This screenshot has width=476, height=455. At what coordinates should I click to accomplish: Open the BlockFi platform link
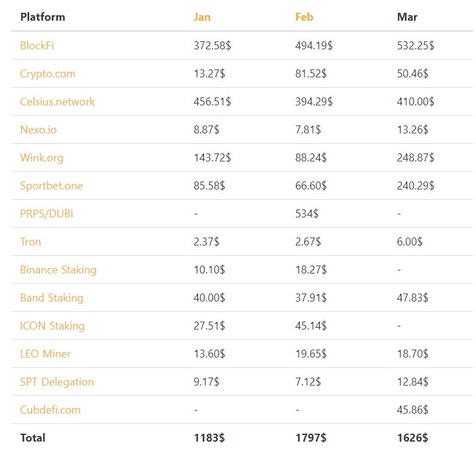click(37, 46)
